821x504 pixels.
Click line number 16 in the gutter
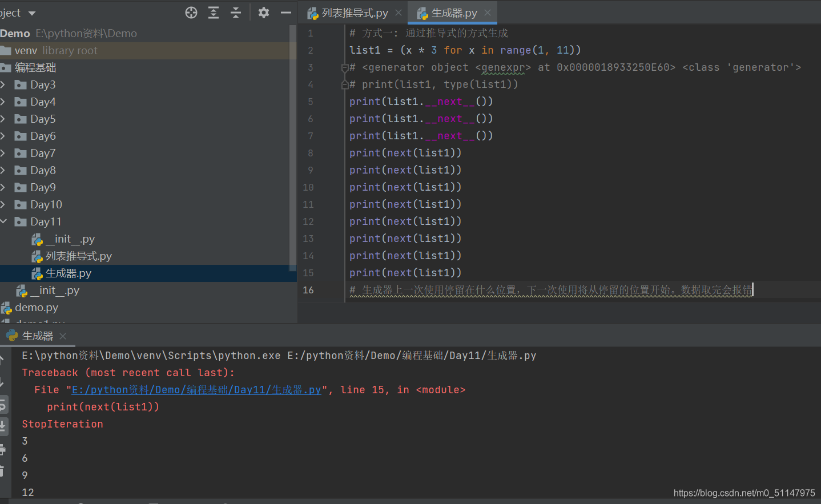[308, 290]
